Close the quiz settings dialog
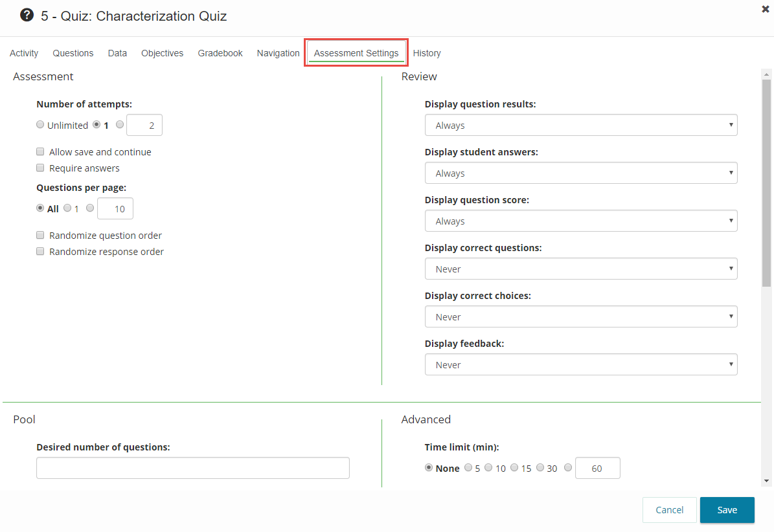 pyautogui.click(x=765, y=9)
